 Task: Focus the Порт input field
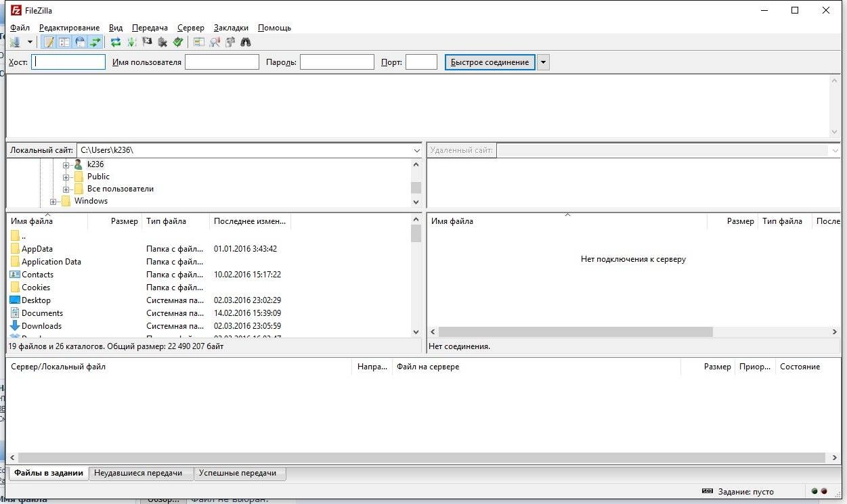point(421,62)
